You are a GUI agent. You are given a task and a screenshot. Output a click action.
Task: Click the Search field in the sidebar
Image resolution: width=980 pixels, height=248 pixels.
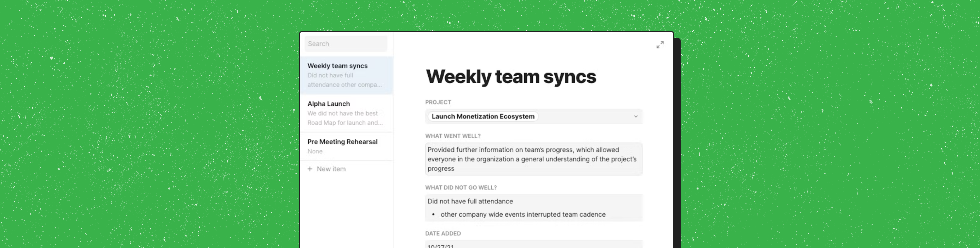pyautogui.click(x=346, y=44)
